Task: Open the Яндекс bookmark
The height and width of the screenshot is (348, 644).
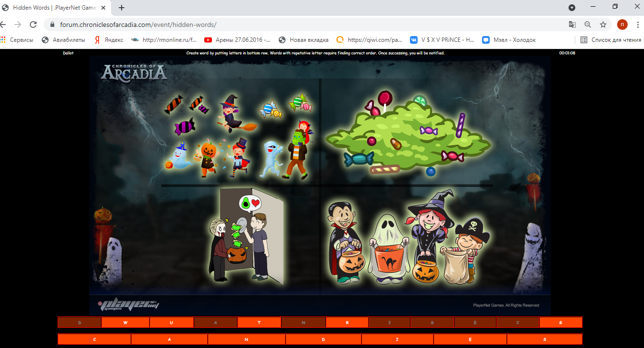Action: pyautogui.click(x=109, y=40)
